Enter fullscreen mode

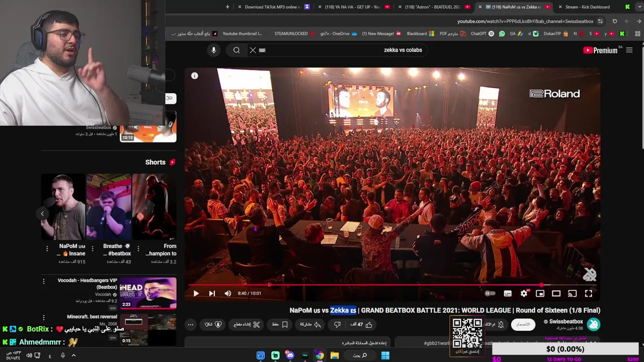(588, 294)
